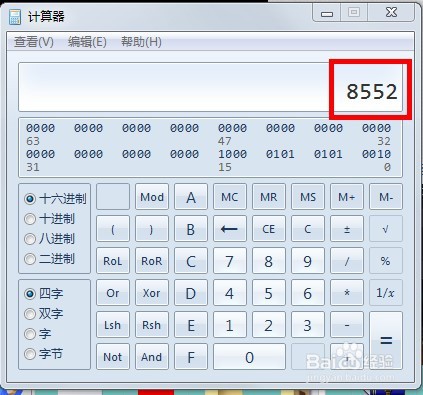Select the 二进制 radio button
The image size is (423, 395).
coord(49,259)
